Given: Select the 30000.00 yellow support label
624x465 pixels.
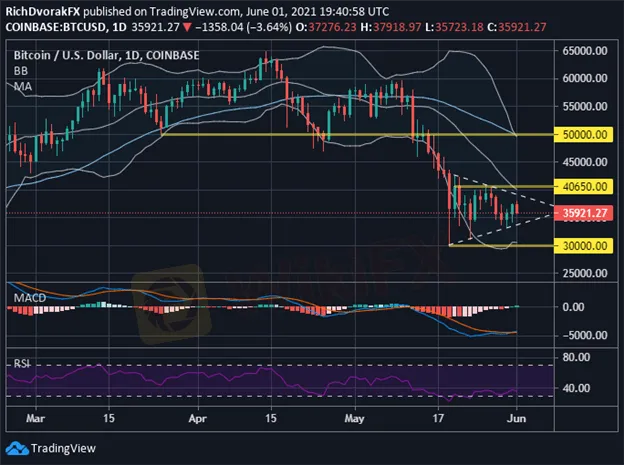Looking at the screenshot, I should coord(583,244).
